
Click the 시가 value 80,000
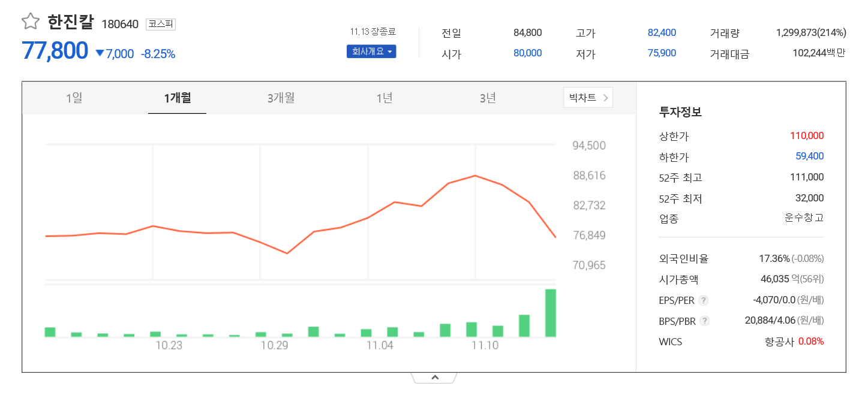coord(527,53)
